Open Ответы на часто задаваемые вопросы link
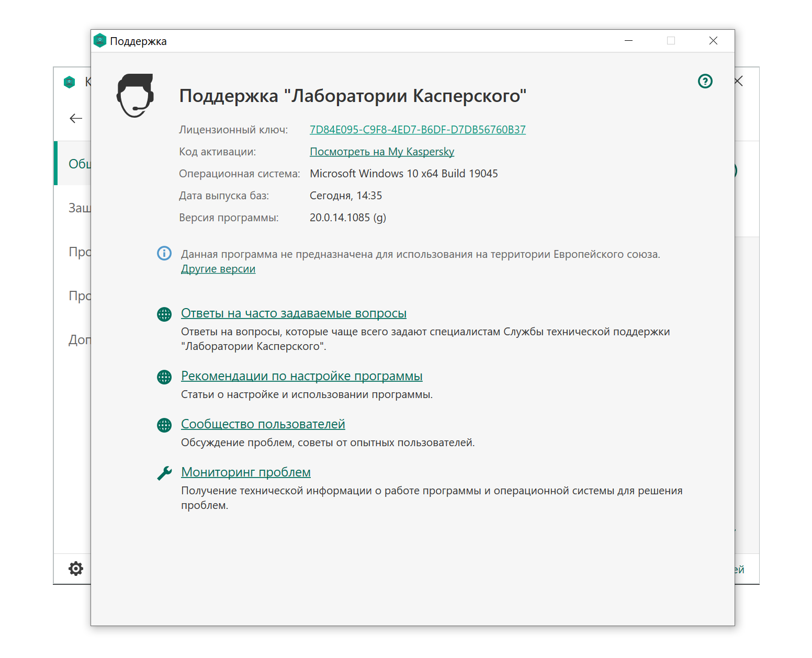Screen dimensions: 812x658 tap(294, 313)
